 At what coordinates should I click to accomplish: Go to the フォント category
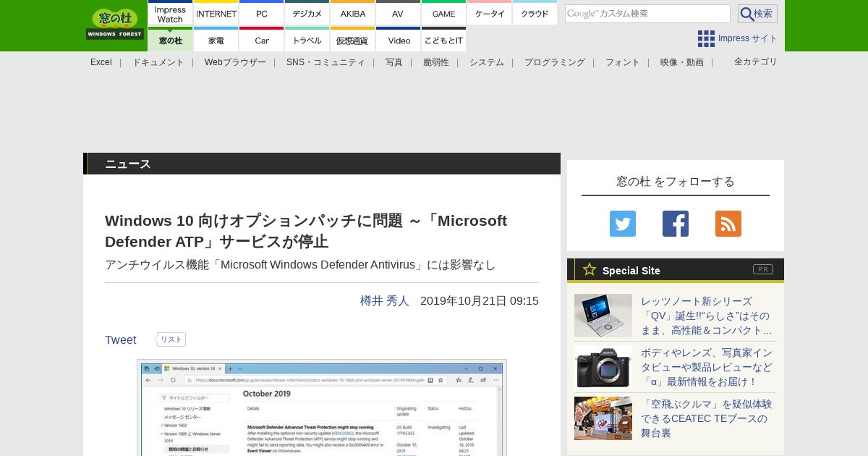tap(623, 62)
